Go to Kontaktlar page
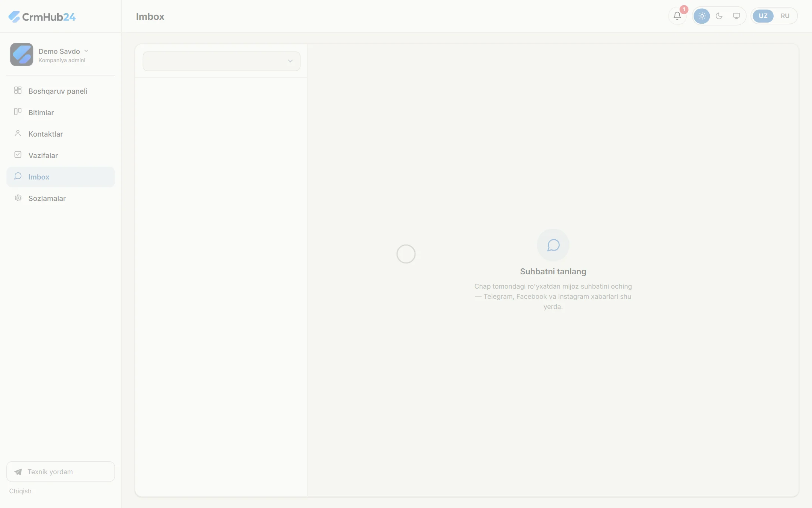This screenshot has width=812, height=508. (x=61, y=134)
